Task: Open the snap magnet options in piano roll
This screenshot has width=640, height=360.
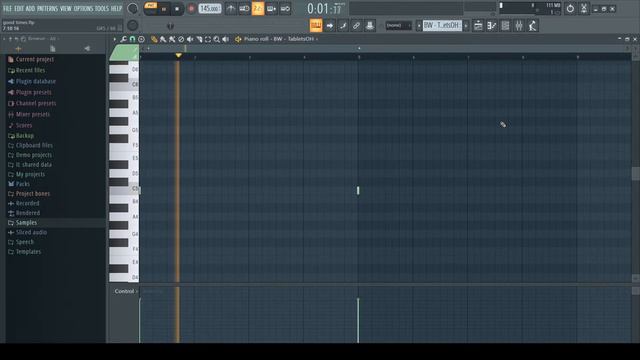Action: [132, 39]
